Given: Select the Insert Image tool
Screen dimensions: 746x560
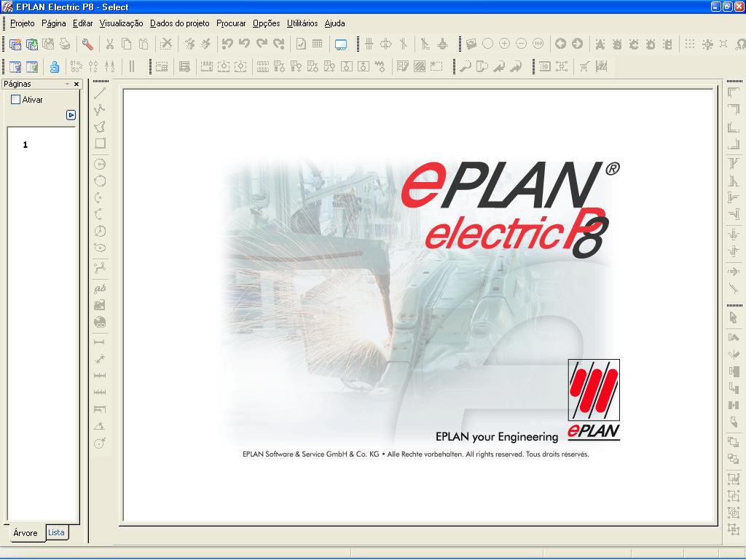Looking at the screenshot, I should 100,305.
